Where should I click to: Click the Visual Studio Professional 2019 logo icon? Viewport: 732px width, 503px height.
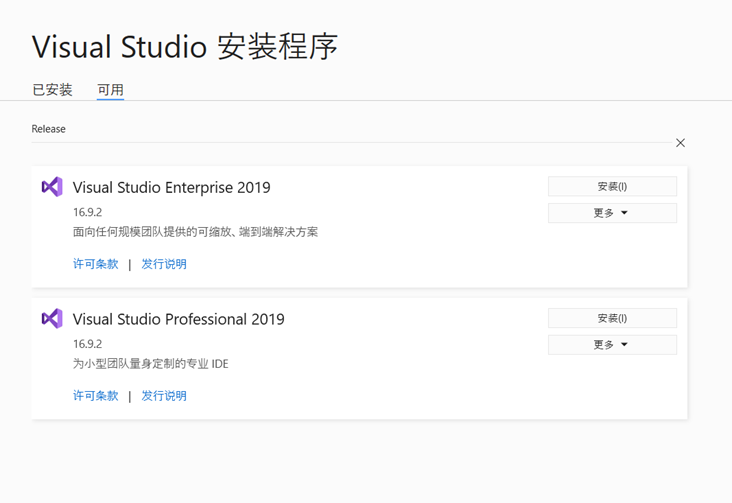click(52, 319)
